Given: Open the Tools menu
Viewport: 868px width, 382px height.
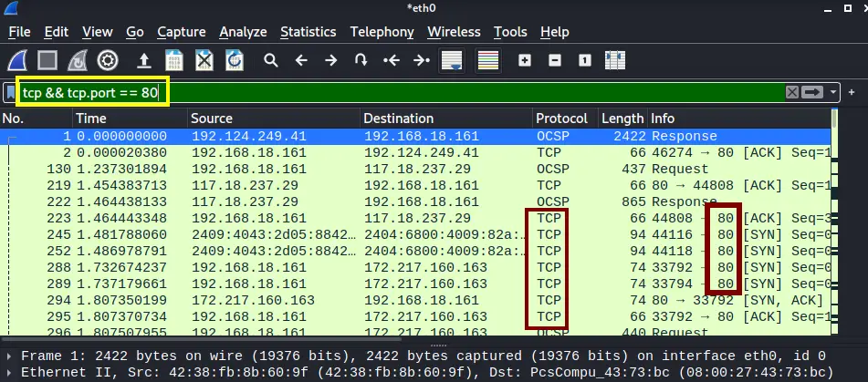Looking at the screenshot, I should [510, 32].
